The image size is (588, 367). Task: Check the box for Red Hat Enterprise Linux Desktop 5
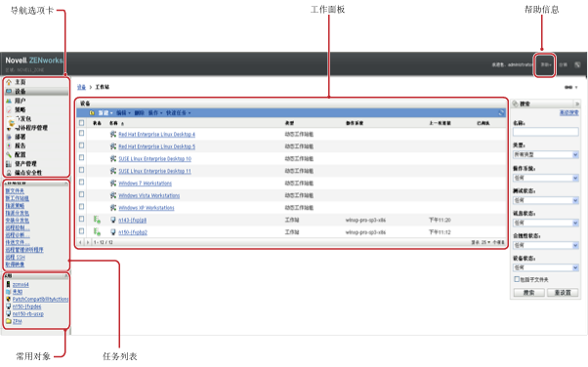pos(81,145)
